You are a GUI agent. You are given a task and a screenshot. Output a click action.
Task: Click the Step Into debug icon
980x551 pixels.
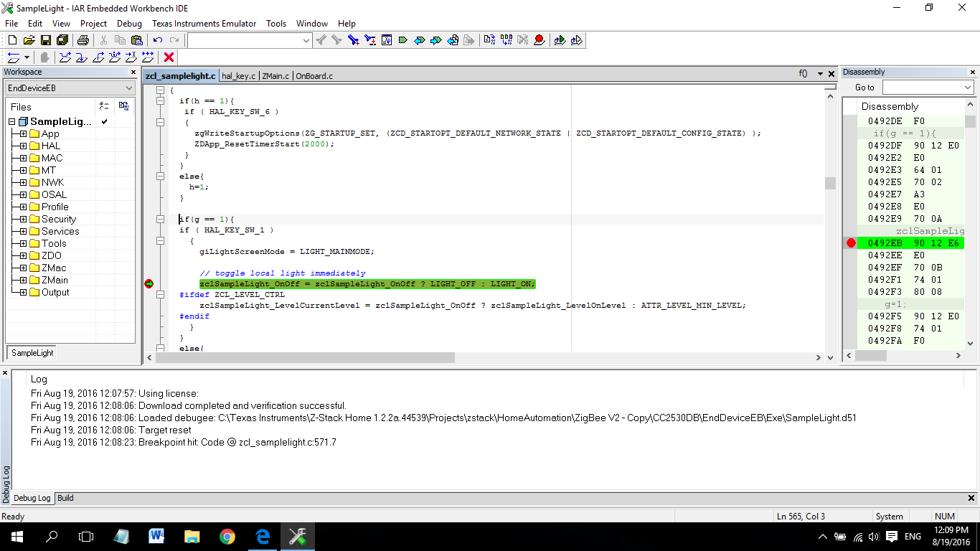pos(82,57)
